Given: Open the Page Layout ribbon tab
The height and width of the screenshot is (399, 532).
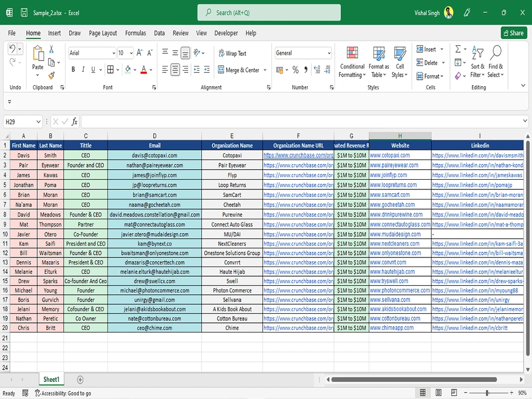Looking at the screenshot, I should pyautogui.click(x=103, y=33).
